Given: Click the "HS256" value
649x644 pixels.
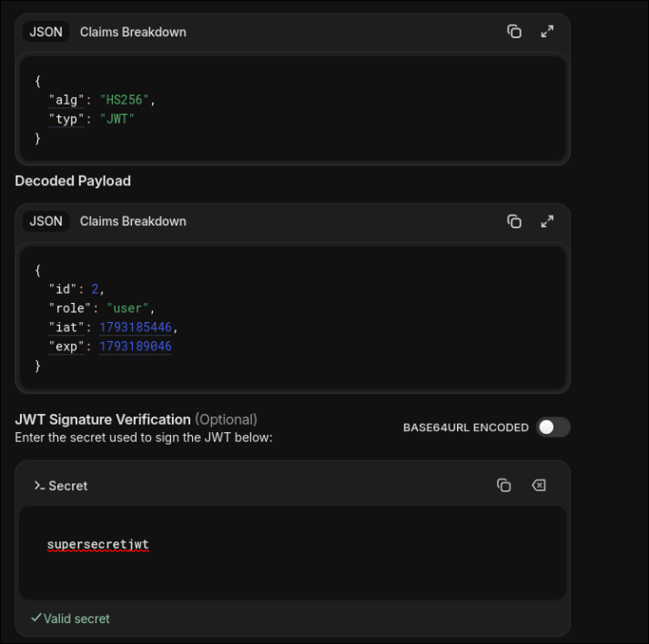Looking at the screenshot, I should pyautogui.click(x=124, y=100).
